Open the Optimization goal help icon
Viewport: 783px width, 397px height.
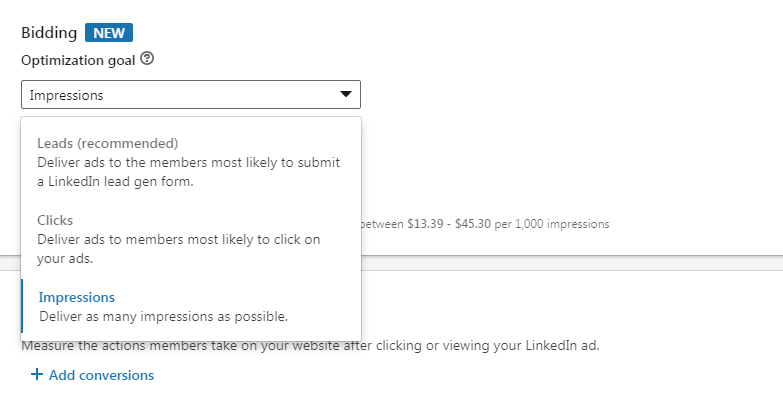[x=147, y=59]
